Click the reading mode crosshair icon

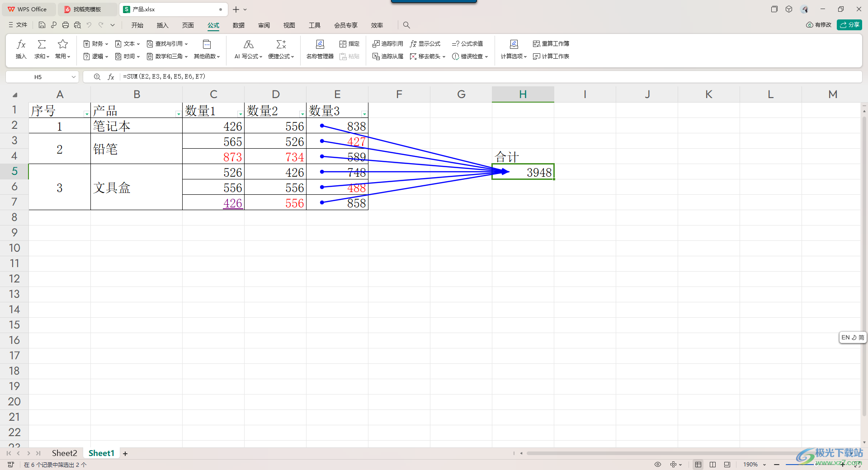[x=675, y=465]
